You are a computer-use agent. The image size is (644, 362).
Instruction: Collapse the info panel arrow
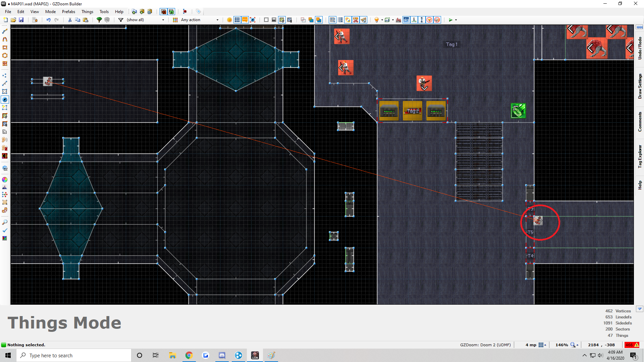[639, 309]
